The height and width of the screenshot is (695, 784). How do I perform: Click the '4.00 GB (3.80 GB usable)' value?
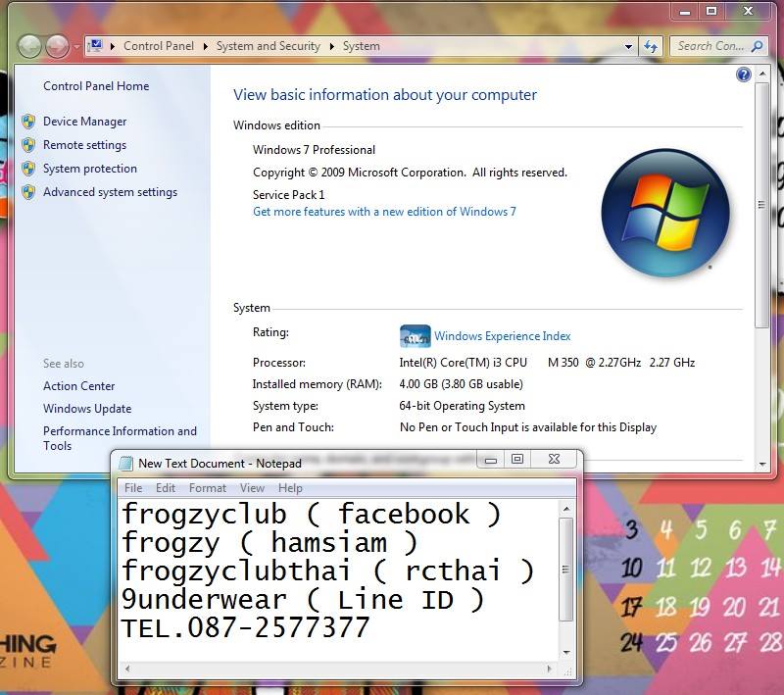click(x=461, y=384)
